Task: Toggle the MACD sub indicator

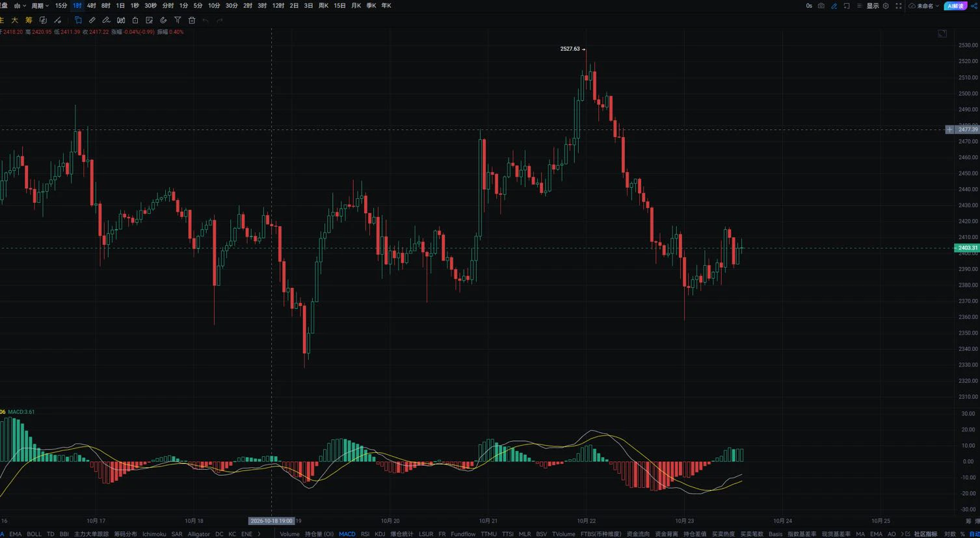Action: (347, 534)
